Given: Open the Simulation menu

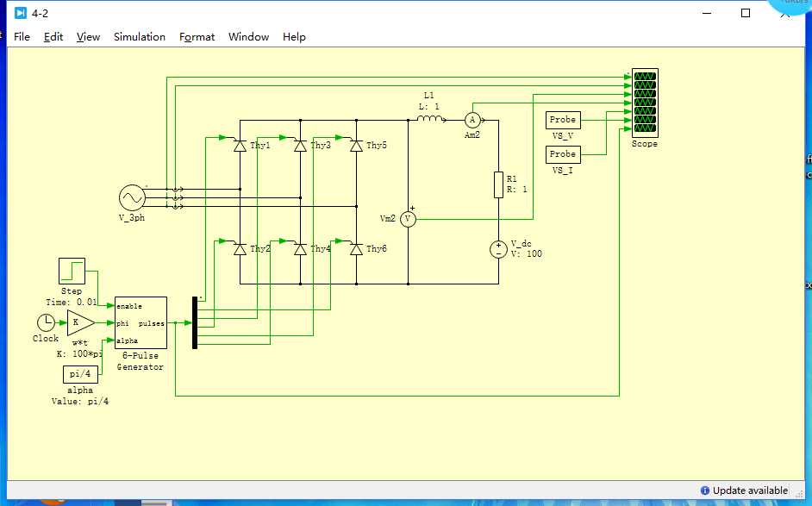Looking at the screenshot, I should click(140, 37).
